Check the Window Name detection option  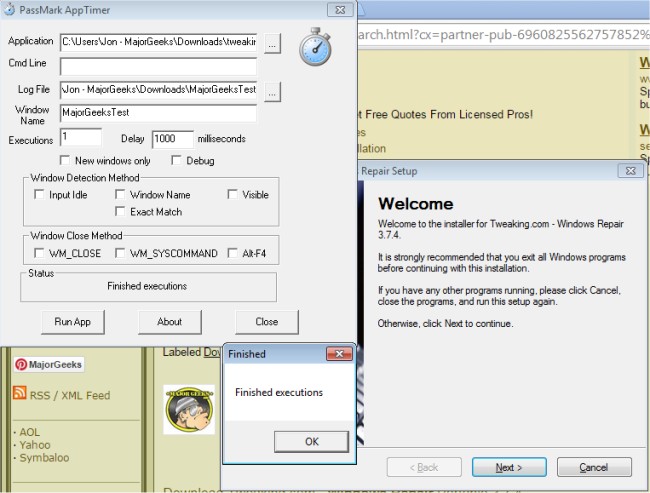pos(120,194)
